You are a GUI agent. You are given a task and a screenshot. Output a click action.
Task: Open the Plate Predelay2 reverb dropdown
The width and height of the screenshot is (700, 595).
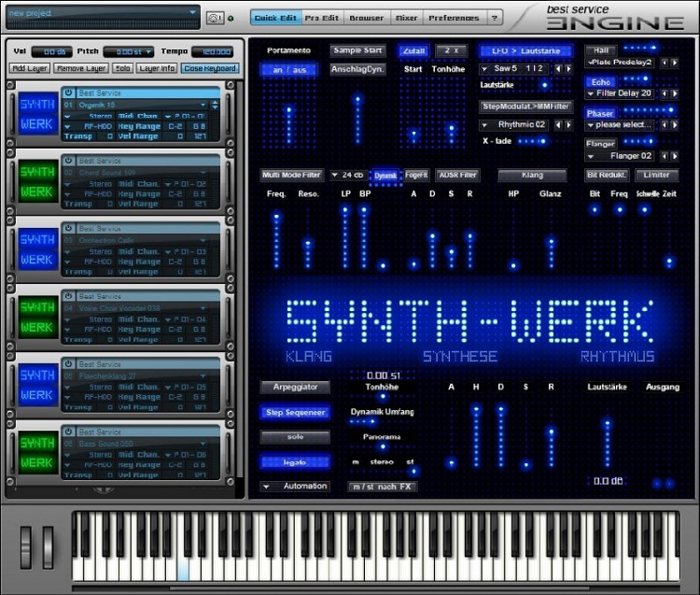(621, 63)
